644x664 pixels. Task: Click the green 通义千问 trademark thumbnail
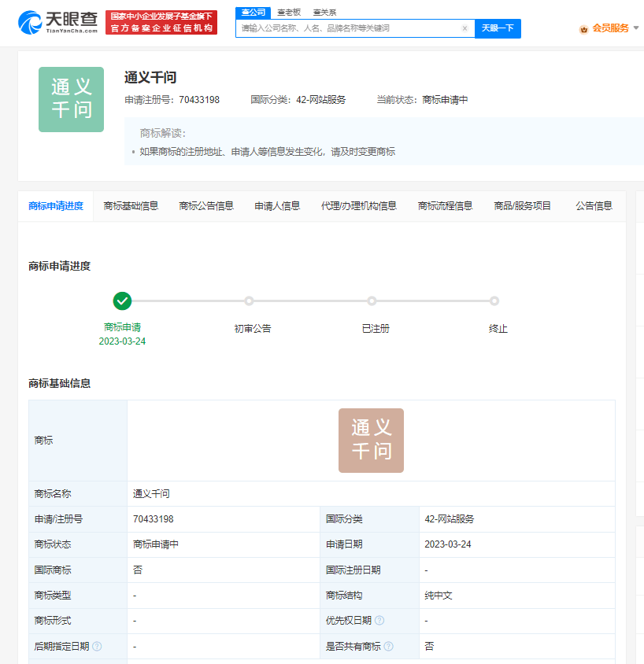(x=71, y=99)
